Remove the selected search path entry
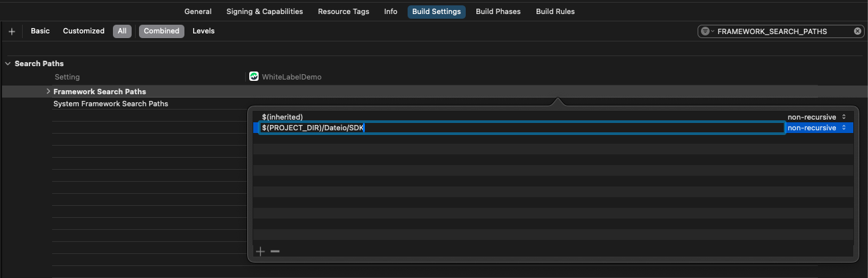 point(275,251)
